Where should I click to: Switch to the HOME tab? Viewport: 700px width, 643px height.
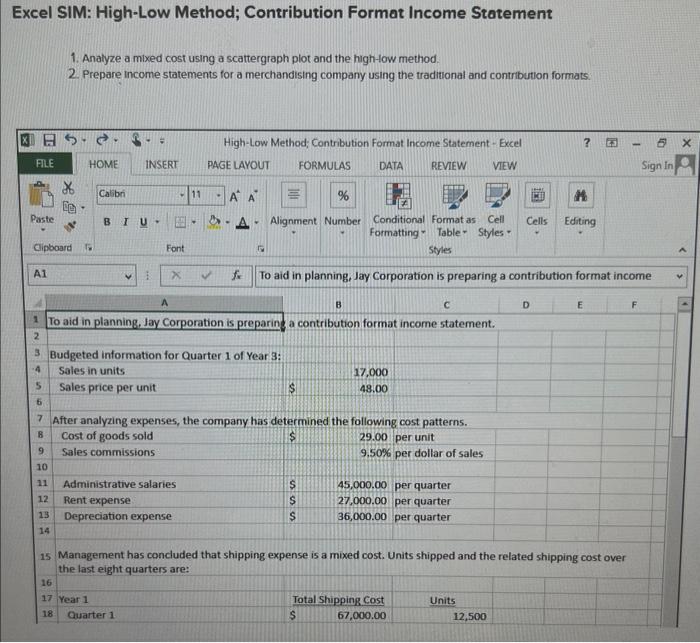click(103, 164)
